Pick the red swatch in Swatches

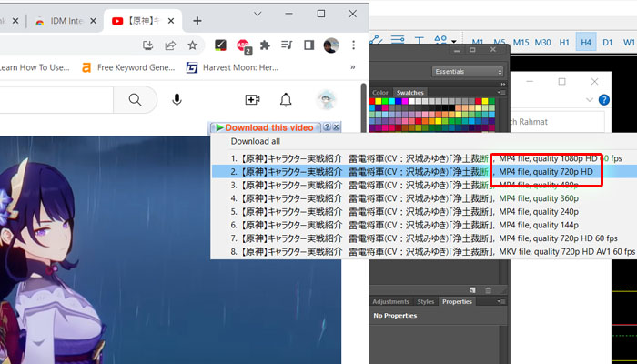[x=371, y=101]
